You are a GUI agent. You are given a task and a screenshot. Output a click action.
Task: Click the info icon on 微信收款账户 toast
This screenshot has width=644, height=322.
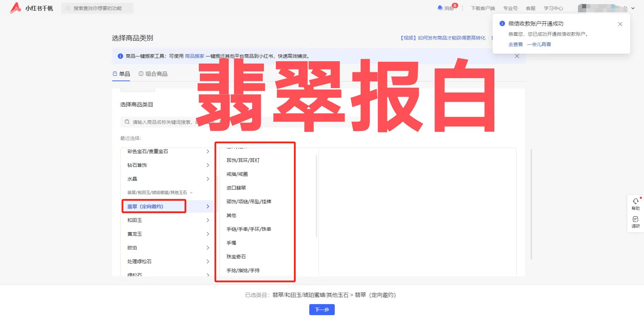tap(502, 23)
